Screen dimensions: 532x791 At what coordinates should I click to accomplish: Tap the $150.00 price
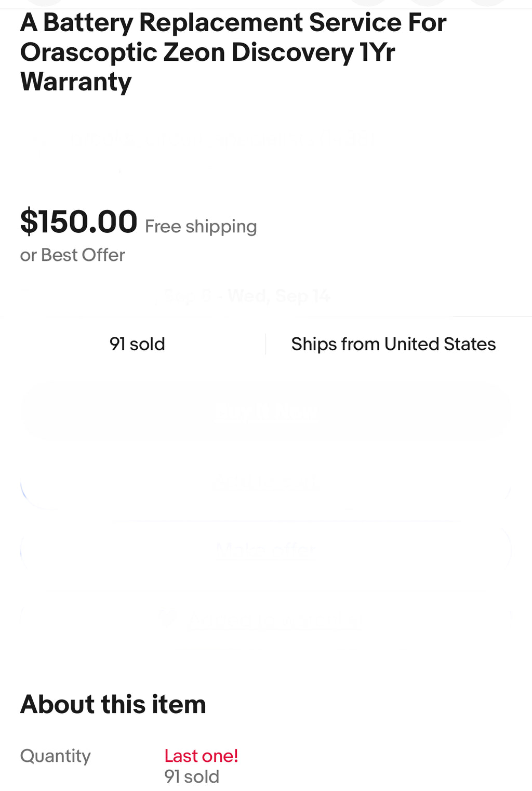[78, 222]
